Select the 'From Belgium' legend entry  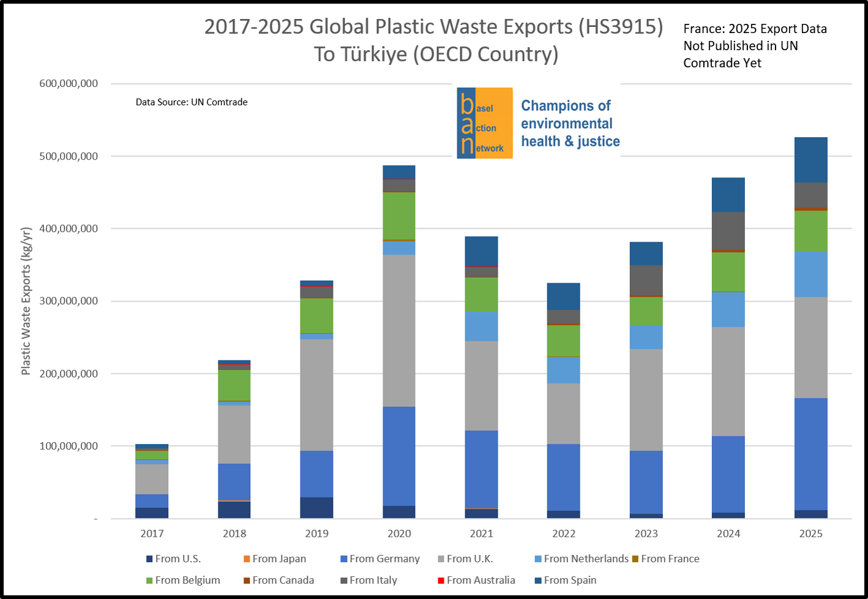click(183, 581)
